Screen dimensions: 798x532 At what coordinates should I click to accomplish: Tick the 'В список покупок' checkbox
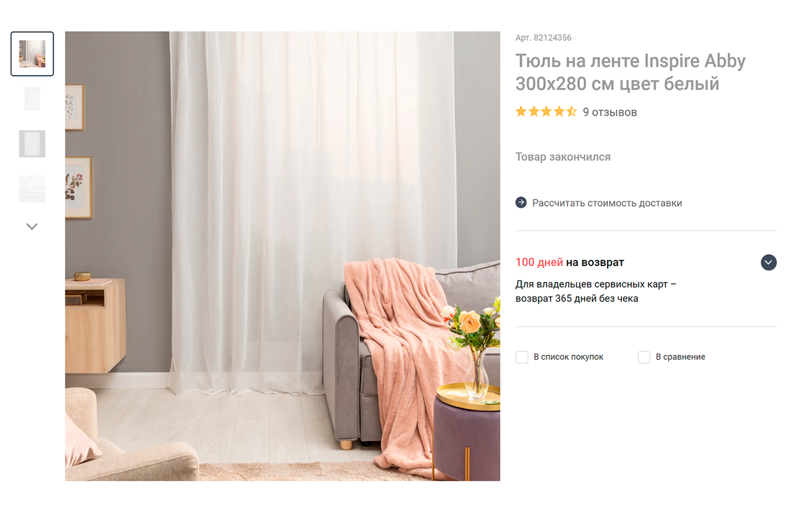tap(522, 357)
